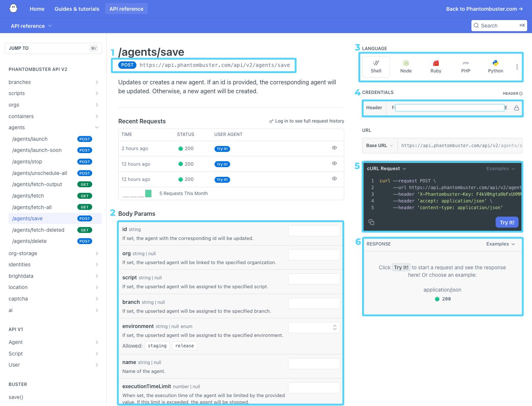View details of first 12 hours ago request

point(334,163)
